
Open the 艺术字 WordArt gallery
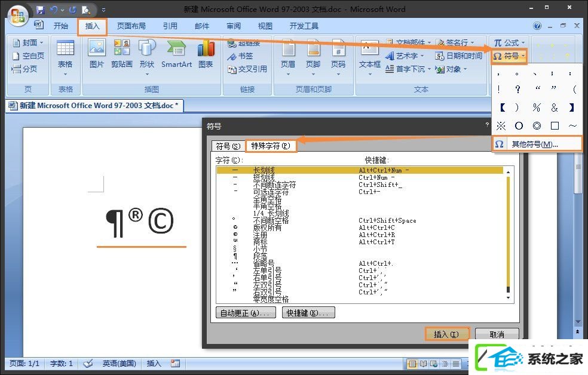[x=405, y=56]
